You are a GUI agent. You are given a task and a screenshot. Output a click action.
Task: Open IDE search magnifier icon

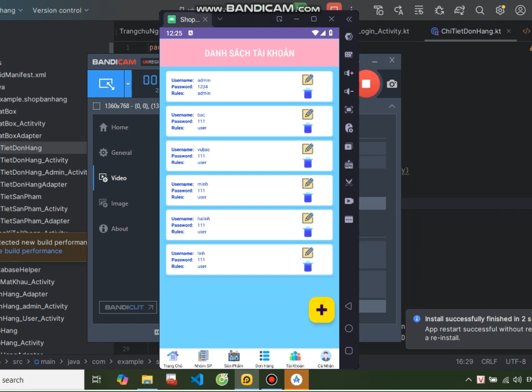pyautogui.click(x=480, y=10)
